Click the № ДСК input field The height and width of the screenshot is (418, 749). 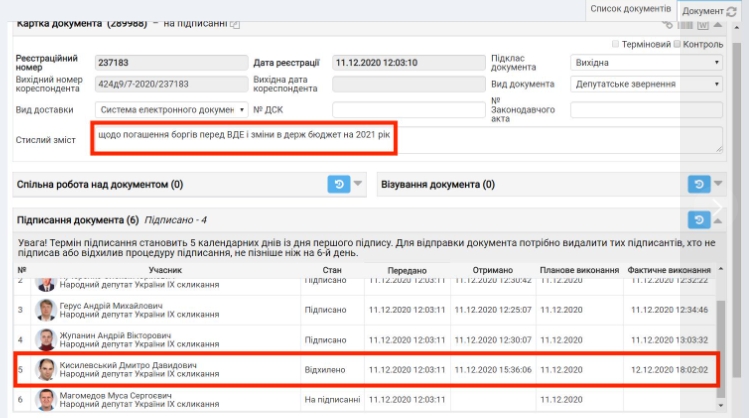click(403, 109)
